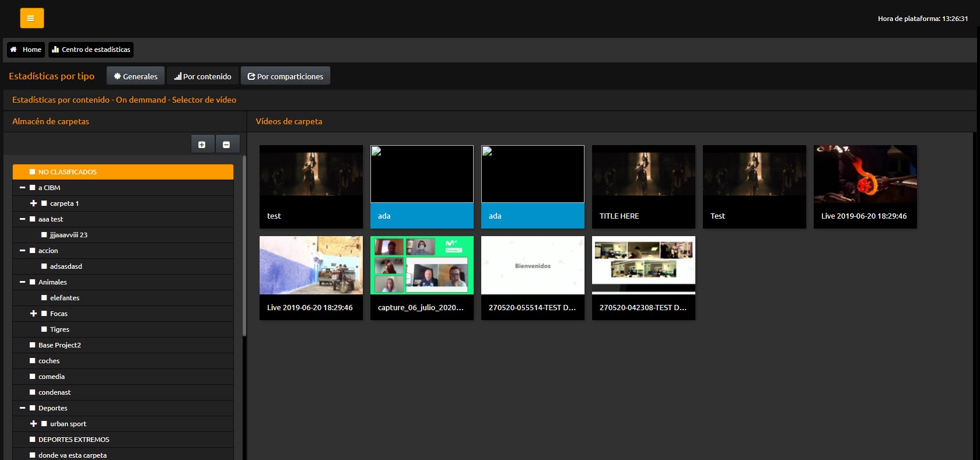Expand the urban sport folder
980x460 pixels.
coord(34,424)
